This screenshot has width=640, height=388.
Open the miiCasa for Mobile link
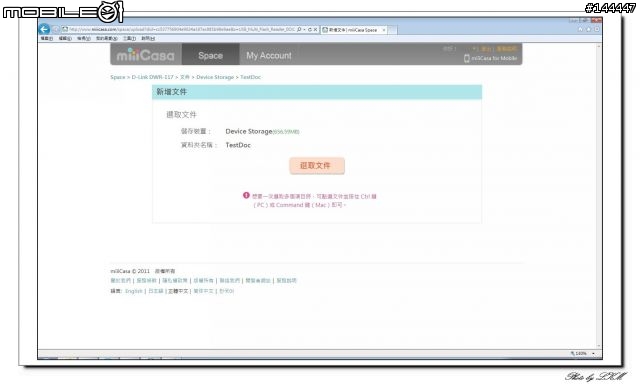pos(494,58)
